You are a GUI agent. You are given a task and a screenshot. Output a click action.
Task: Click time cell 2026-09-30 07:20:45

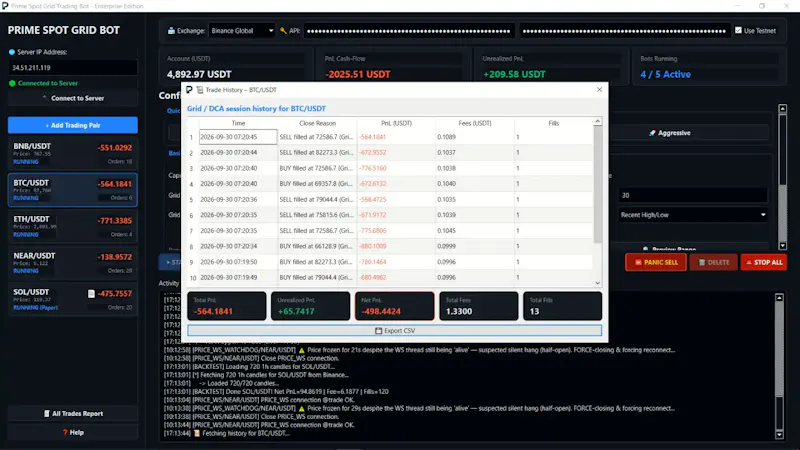[x=238, y=137]
